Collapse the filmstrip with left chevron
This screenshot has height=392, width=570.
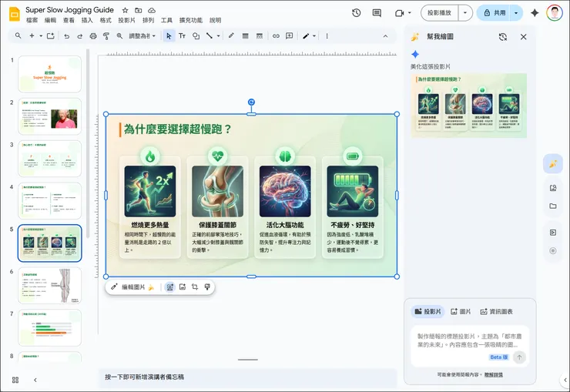coord(35,380)
